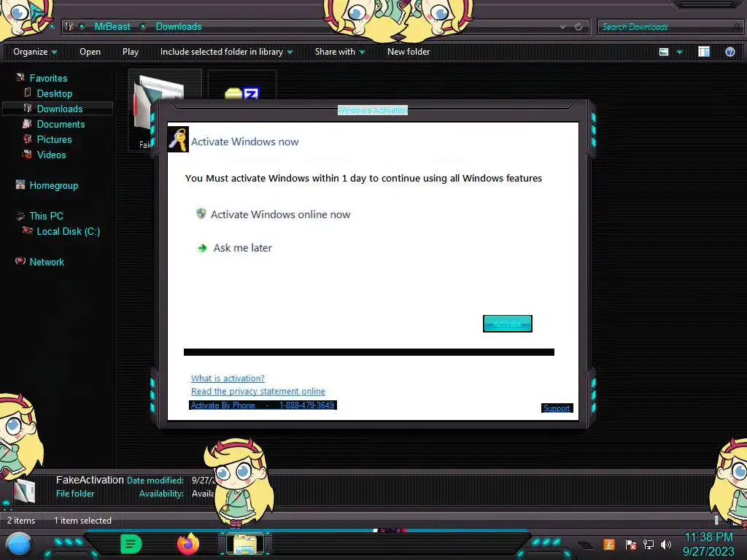Viewport: 747px width, 560px height.
Task: Click the Support link in dialog
Action: click(x=557, y=408)
